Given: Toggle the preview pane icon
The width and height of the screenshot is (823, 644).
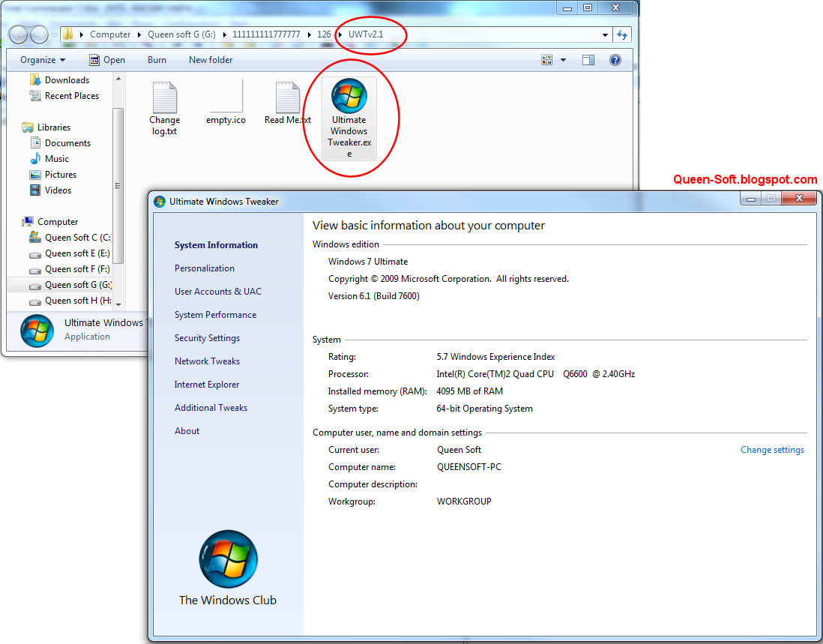Looking at the screenshot, I should (x=588, y=60).
